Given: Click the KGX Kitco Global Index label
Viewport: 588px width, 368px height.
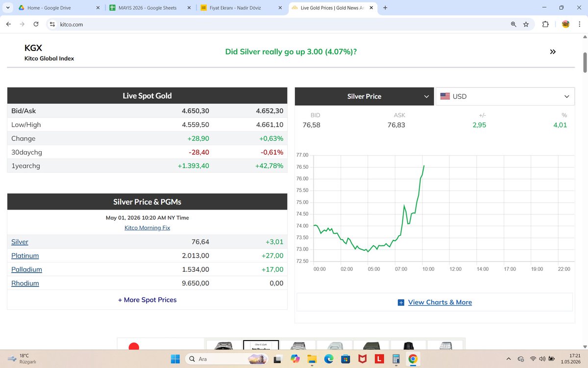Looking at the screenshot, I should pos(49,53).
